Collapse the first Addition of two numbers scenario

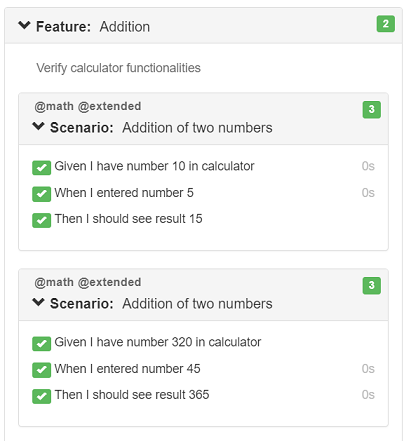point(38,126)
